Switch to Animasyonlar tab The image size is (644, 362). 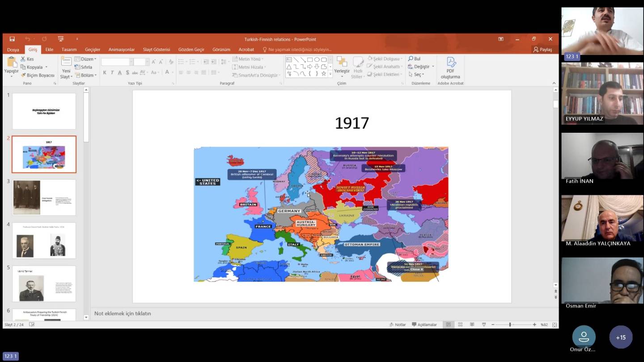point(121,50)
